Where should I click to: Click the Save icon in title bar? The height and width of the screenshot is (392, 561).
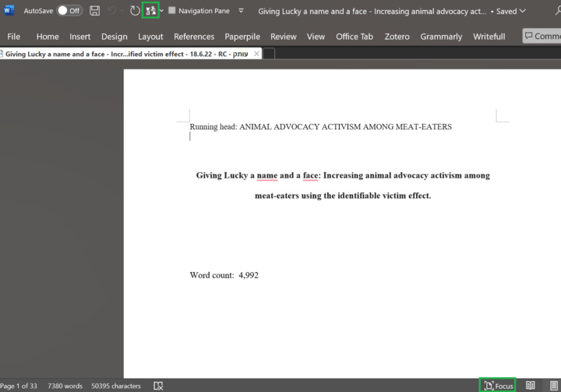(94, 11)
